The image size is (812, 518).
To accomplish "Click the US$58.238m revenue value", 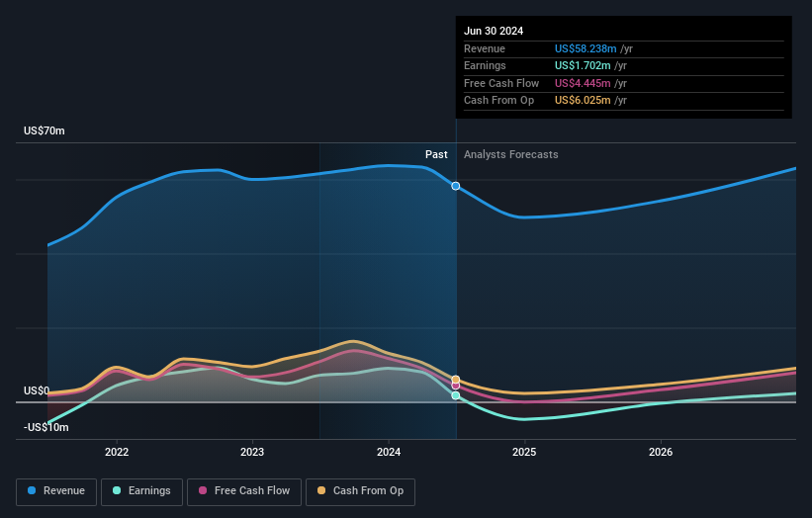I will pyautogui.click(x=586, y=48).
